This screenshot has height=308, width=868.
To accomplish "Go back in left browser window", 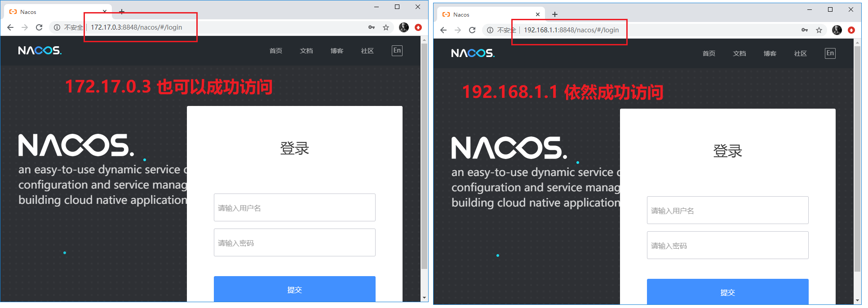I will coord(10,27).
